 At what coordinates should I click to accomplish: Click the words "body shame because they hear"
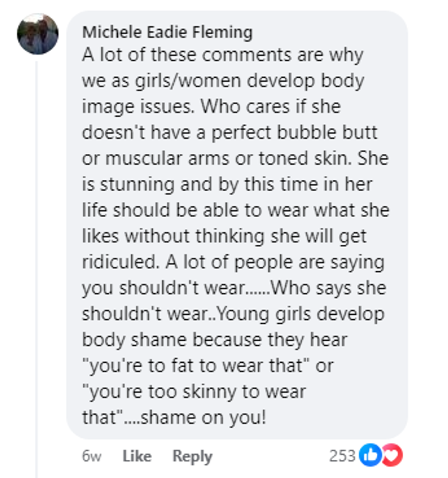click(x=215, y=340)
